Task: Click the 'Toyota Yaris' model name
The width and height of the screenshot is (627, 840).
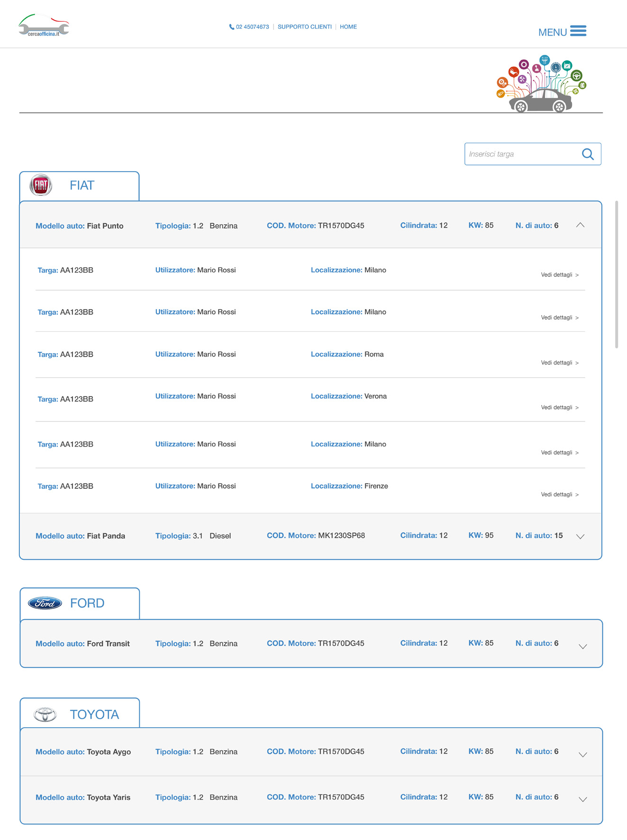Action: pyautogui.click(x=109, y=797)
